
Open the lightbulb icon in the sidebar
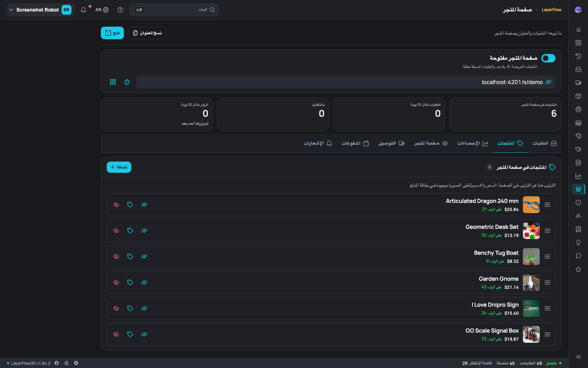pos(578,243)
